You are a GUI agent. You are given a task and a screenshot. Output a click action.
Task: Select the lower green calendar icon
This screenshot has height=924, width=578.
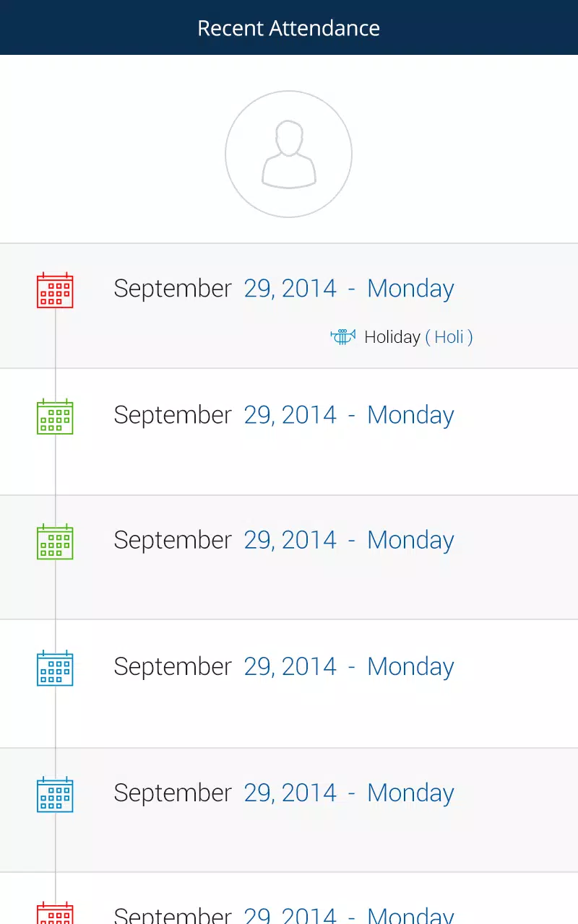pyautogui.click(x=55, y=542)
